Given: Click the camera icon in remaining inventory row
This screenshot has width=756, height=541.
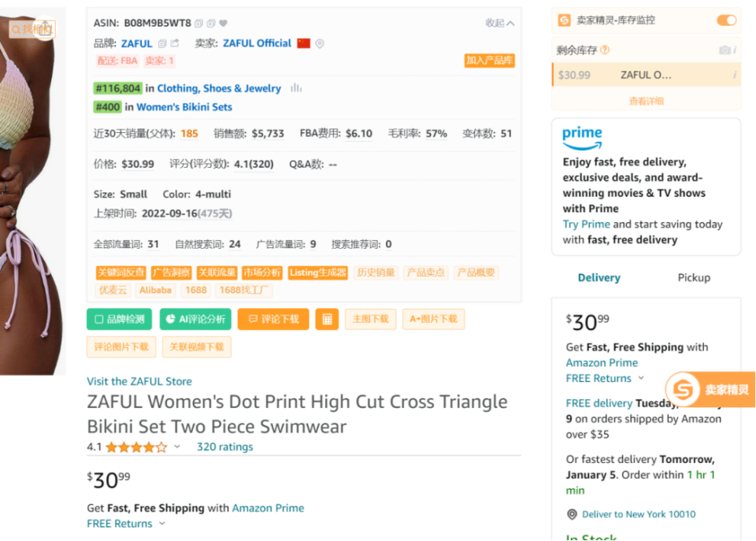Looking at the screenshot, I should [x=724, y=50].
